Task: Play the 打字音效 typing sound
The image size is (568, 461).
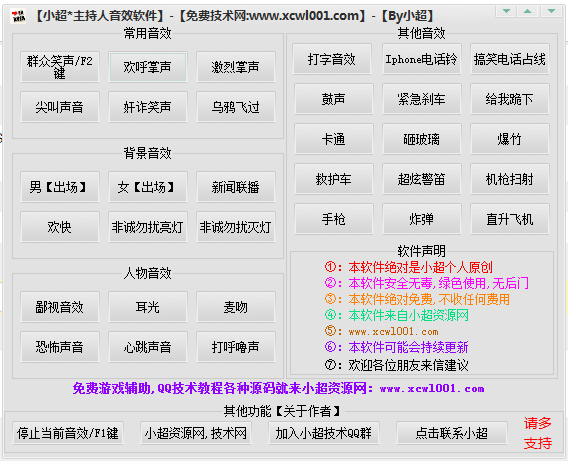Action: (333, 59)
